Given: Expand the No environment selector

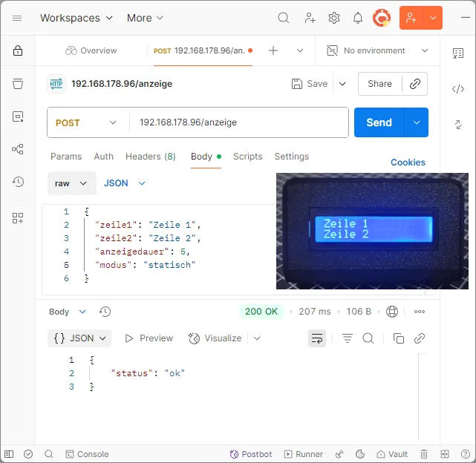Looking at the screenshot, I should tap(378, 50).
